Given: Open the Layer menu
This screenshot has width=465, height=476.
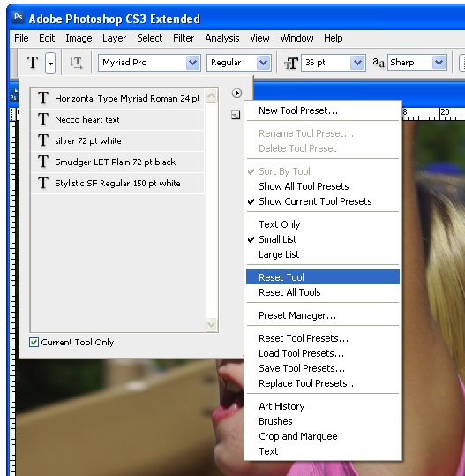Looking at the screenshot, I should coord(115,38).
